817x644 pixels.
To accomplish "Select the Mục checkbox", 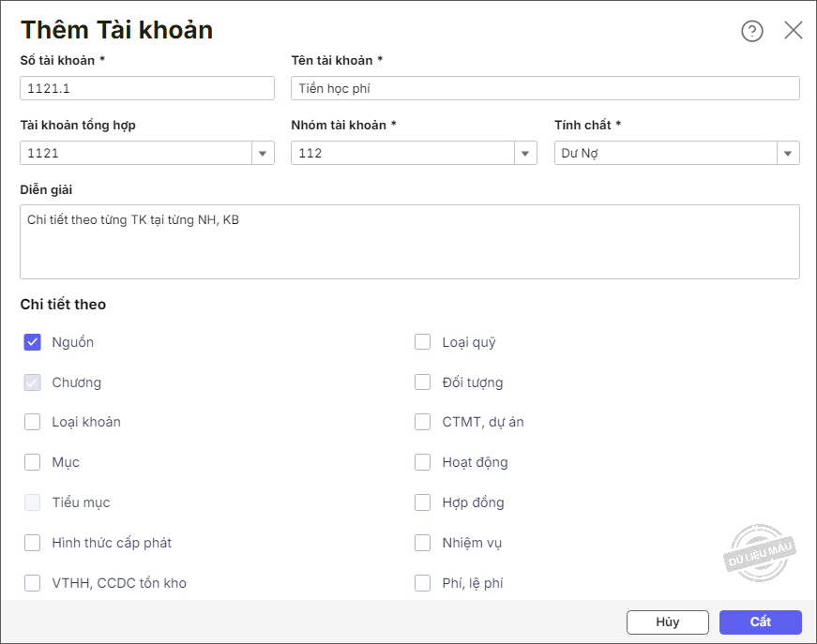I will coord(33,462).
